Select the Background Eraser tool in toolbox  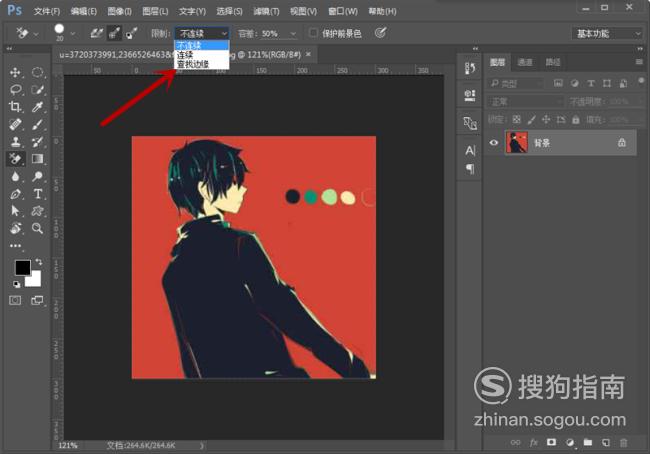[15, 159]
